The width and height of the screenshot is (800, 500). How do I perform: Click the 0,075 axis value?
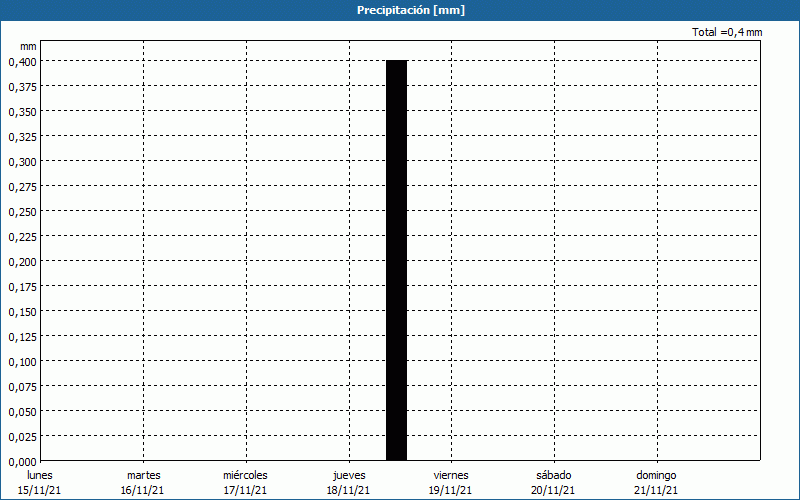tap(22, 387)
